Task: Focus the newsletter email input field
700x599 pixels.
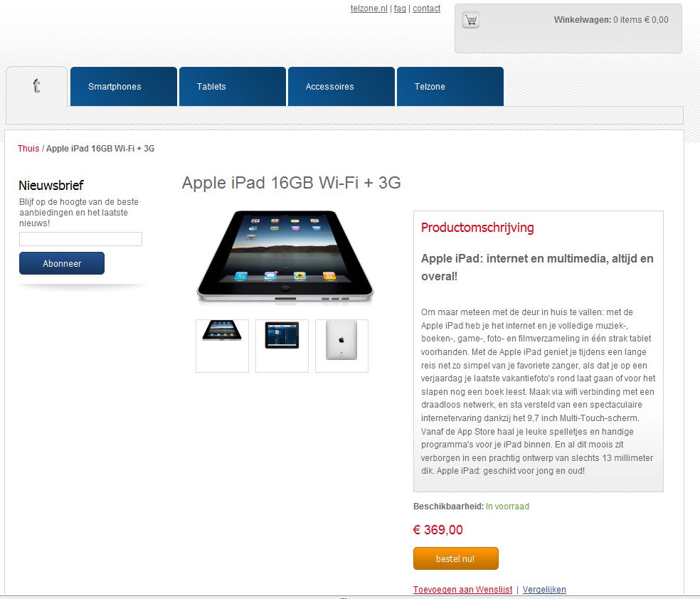Action: point(80,239)
